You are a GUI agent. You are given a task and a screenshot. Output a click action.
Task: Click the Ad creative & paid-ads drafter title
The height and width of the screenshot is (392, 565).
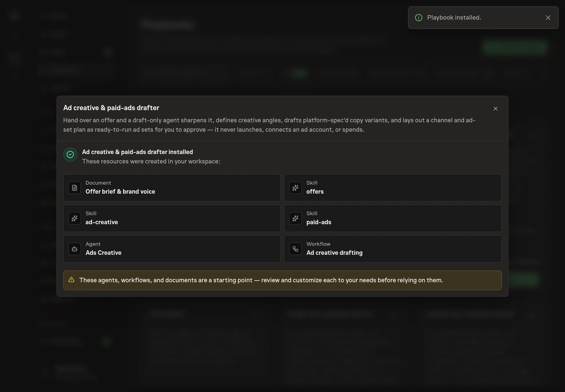(x=111, y=108)
